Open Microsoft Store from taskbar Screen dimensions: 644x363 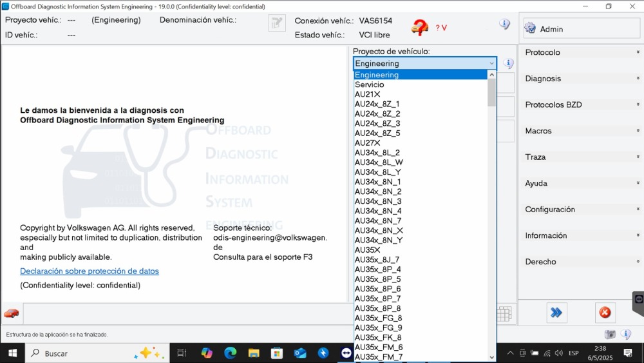[277, 353]
